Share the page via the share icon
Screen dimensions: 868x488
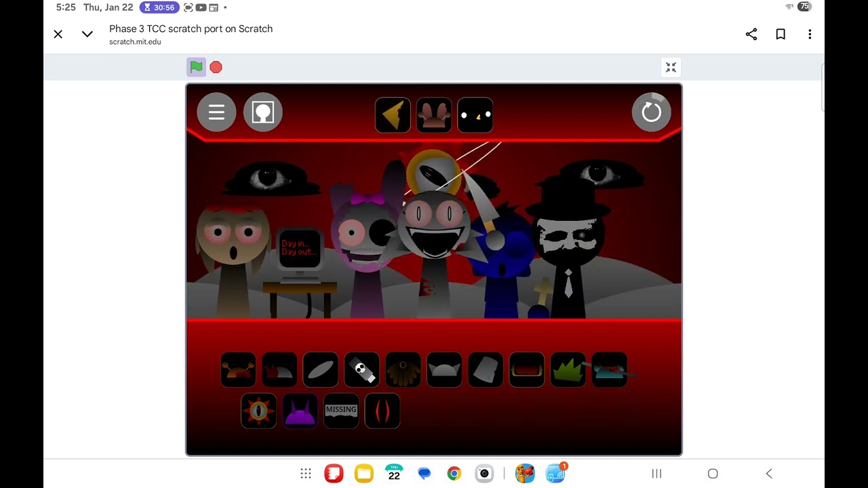(751, 34)
